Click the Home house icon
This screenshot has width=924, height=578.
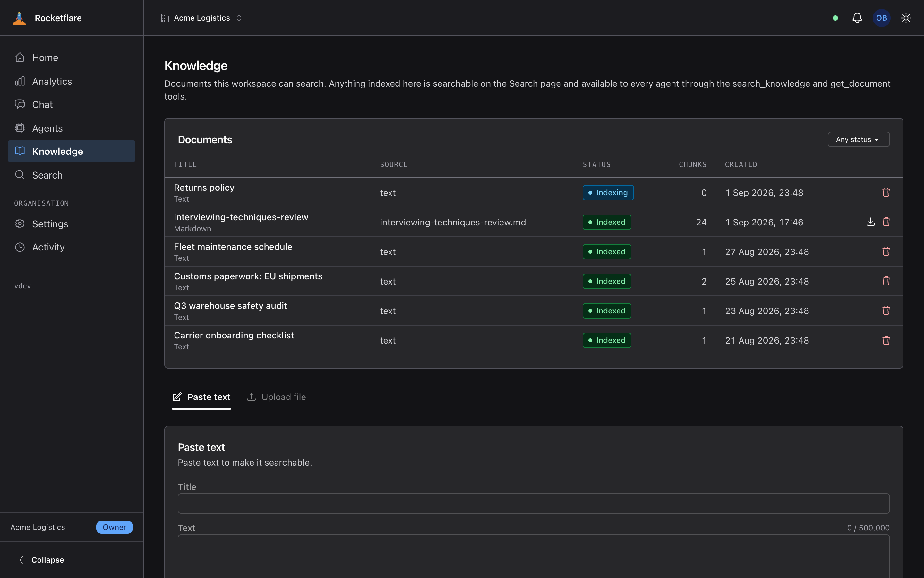click(x=20, y=57)
